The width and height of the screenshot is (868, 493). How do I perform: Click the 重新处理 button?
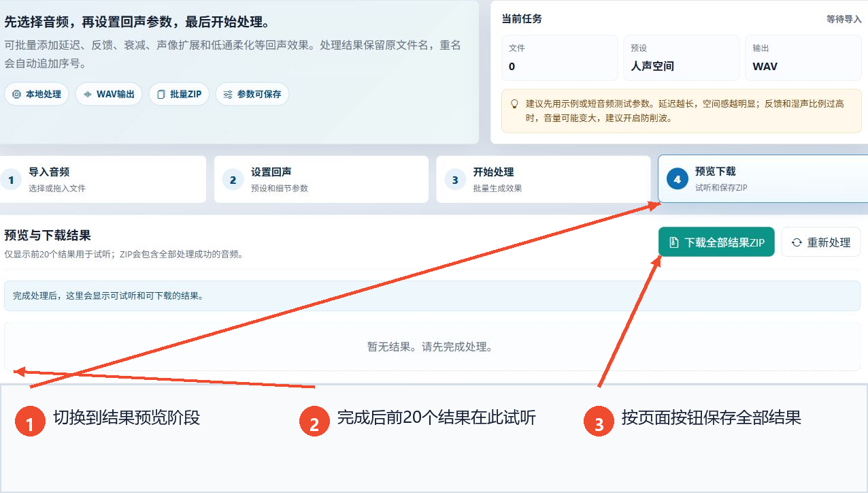coord(821,242)
